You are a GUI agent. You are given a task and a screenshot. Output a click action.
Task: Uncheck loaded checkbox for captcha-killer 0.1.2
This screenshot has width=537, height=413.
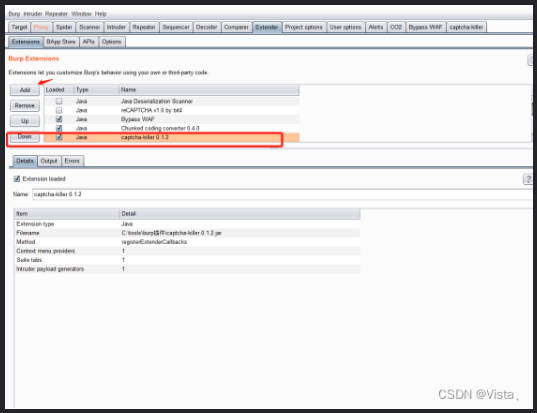(x=59, y=137)
